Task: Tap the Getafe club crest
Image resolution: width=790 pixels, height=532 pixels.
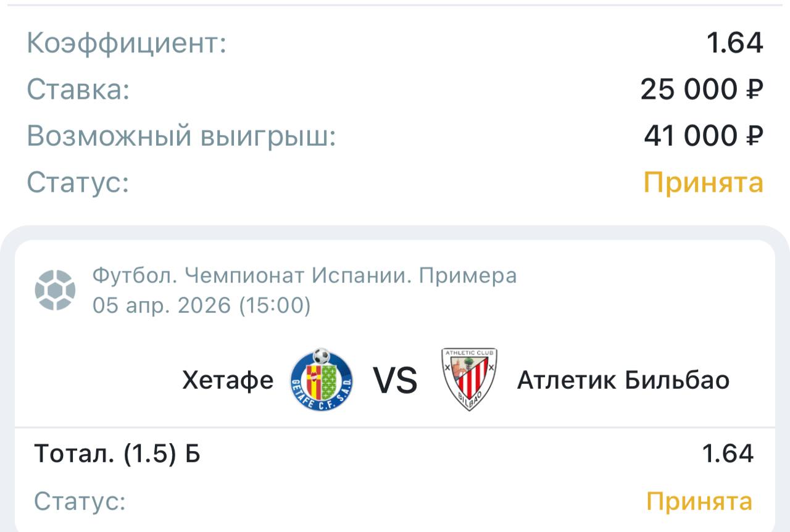Action: [x=322, y=380]
